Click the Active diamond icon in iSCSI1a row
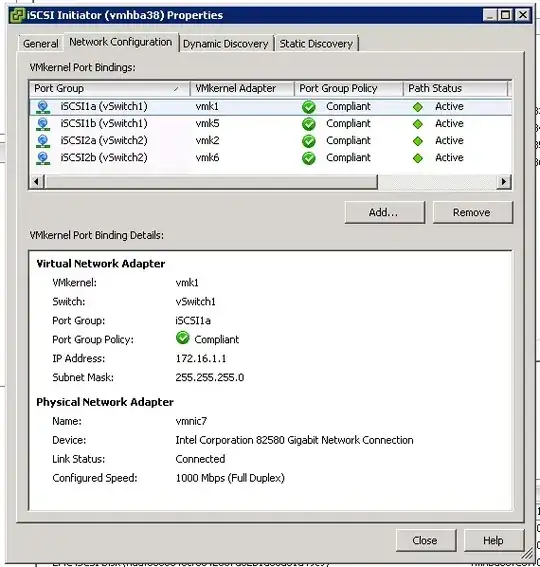The height and width of the screenshot is (567, 540). point(418,107)
